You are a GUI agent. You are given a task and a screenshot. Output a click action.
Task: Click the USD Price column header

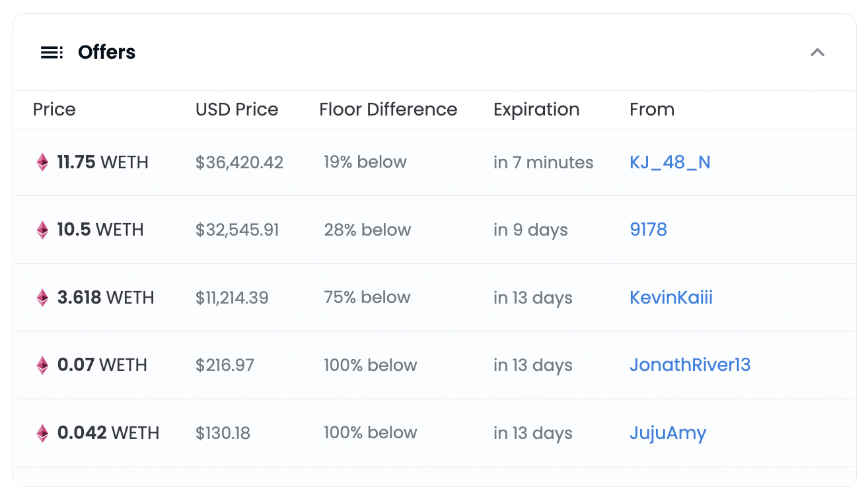(x=236, y=110)
